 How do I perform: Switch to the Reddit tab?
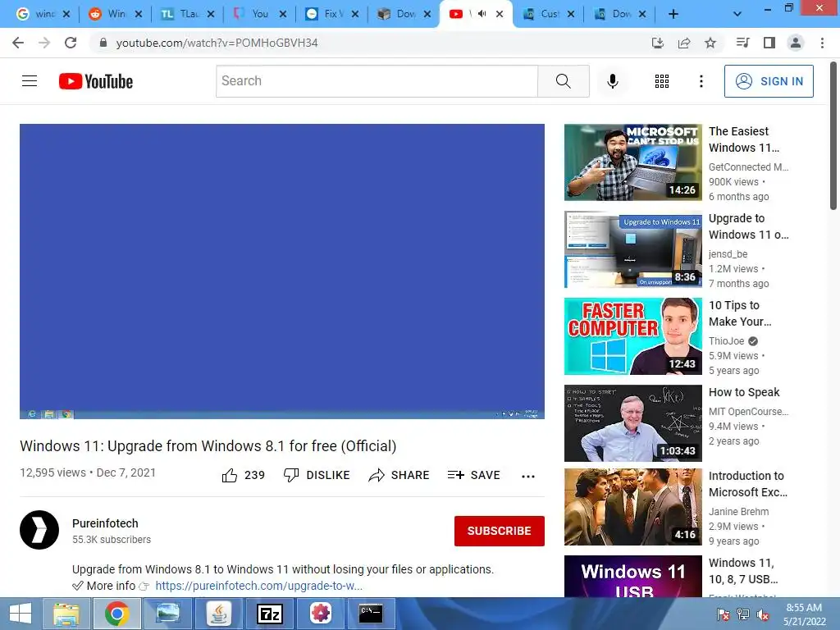click(115, 14)
